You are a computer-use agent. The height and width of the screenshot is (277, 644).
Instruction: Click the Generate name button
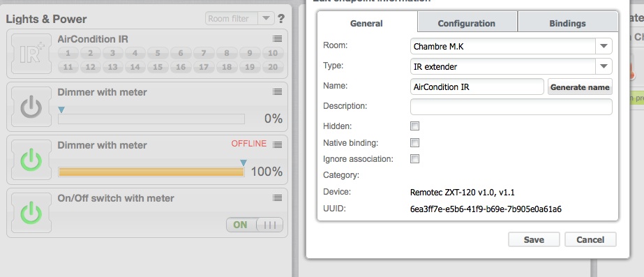[580, 87]
